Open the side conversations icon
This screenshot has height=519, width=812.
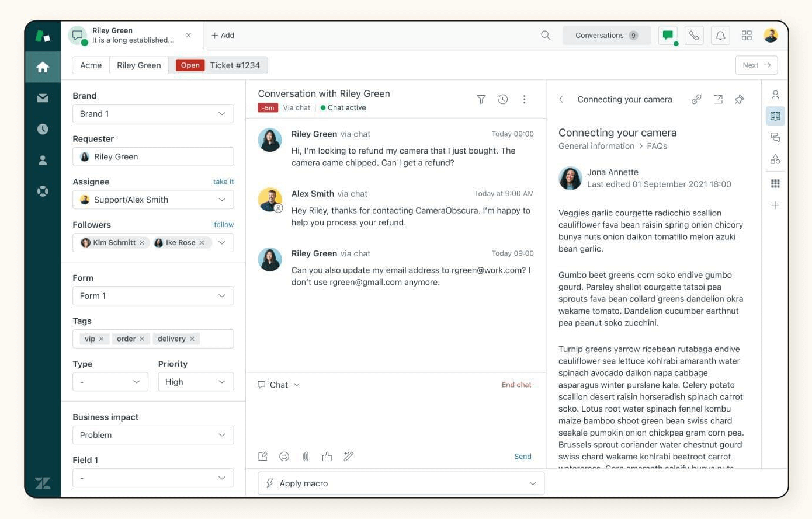click(x=775, y=137)
